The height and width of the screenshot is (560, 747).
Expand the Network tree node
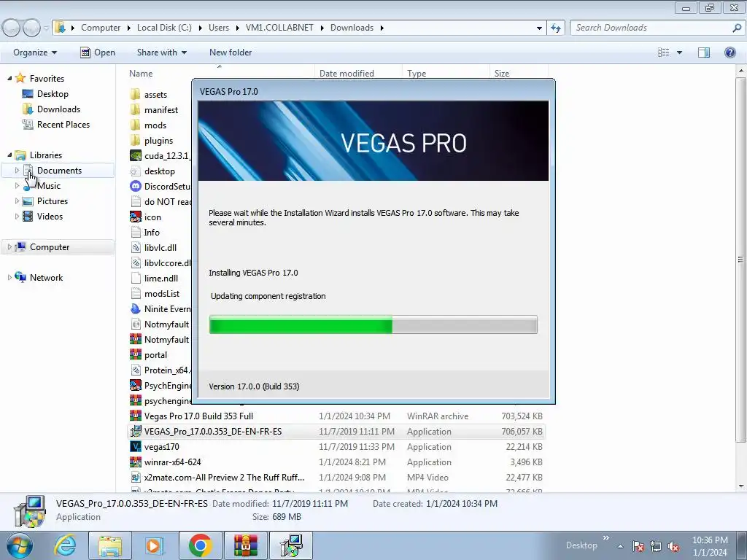(x=9, y=277)
